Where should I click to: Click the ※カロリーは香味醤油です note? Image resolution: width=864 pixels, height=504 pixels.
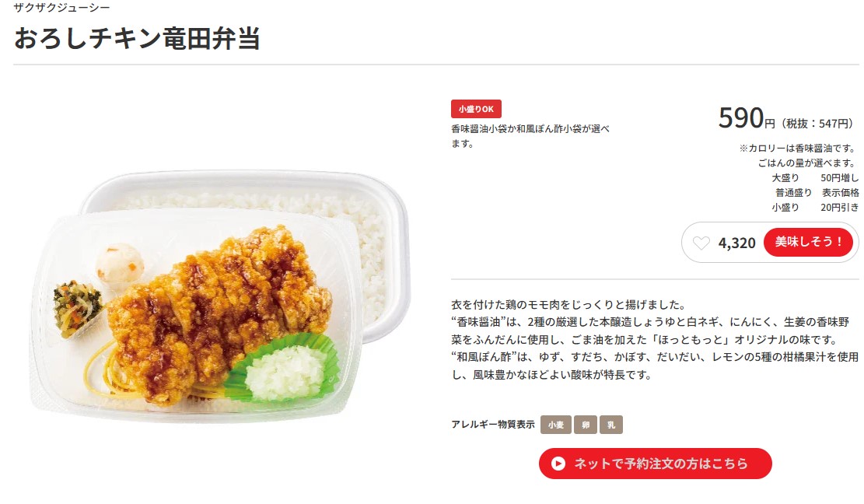(x=799, y=149)
